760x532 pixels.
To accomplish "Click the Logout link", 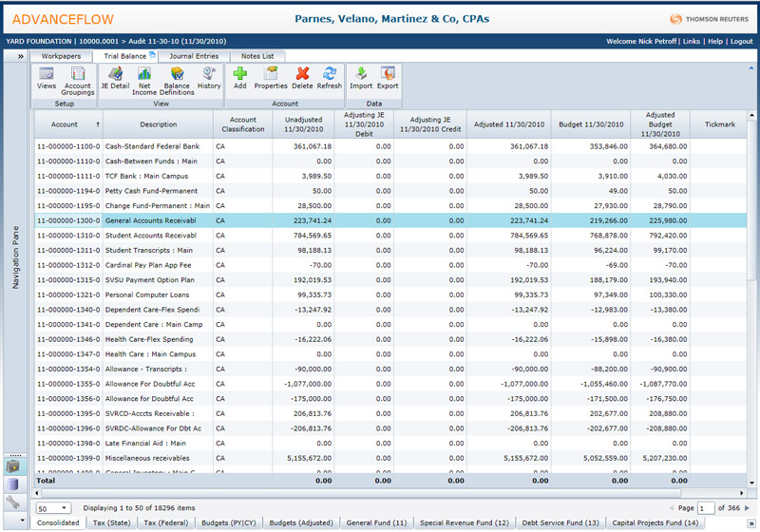I will click(741, 42).
